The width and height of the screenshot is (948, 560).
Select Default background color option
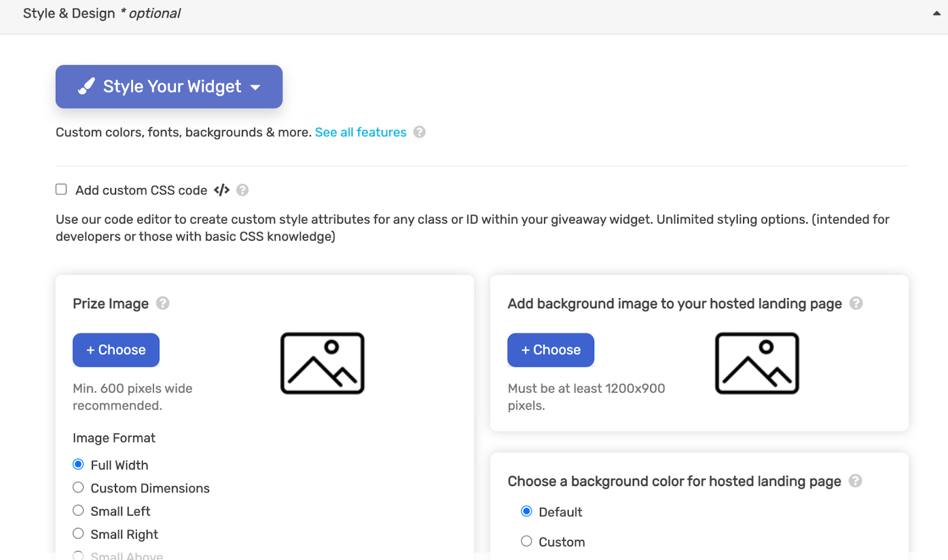(x=526, y=511)
